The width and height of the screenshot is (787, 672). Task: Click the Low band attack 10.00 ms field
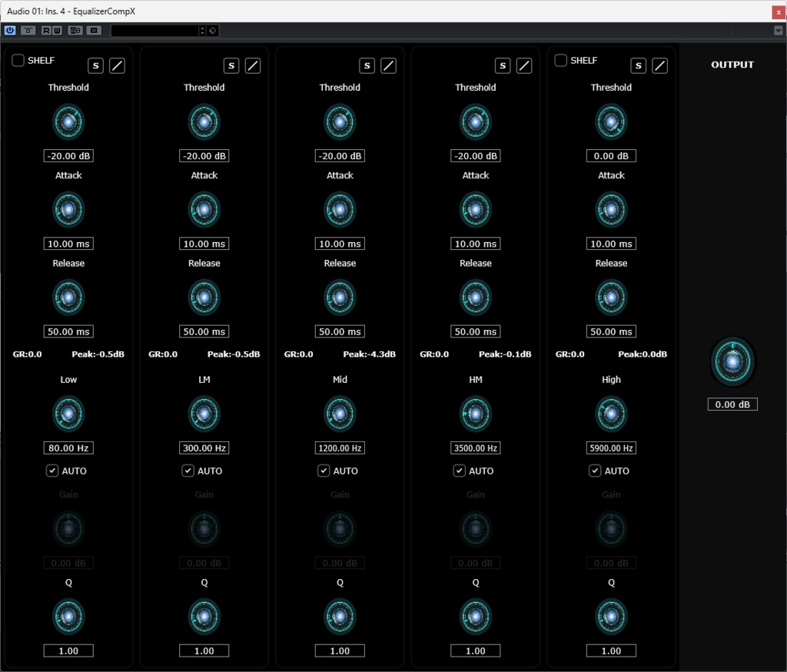[68, 244]
